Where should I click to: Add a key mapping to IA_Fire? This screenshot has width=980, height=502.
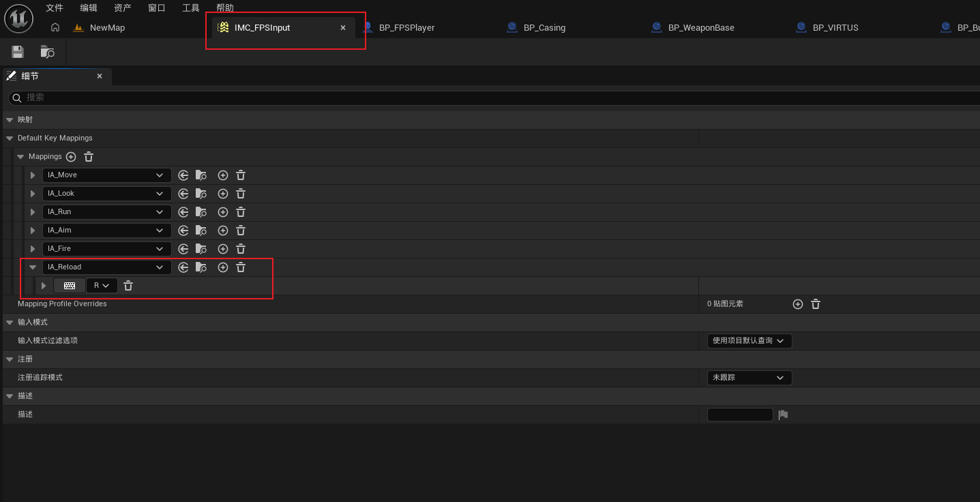pyautogui.click(x=223, y=249)
